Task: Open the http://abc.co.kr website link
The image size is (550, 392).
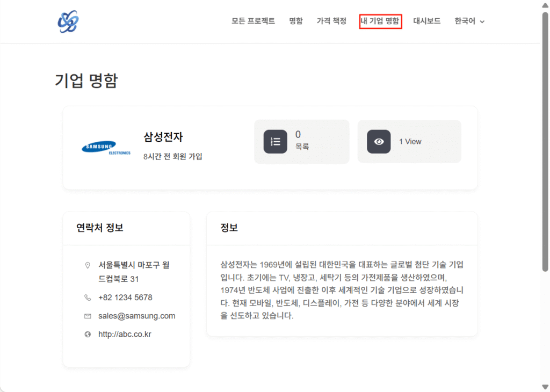Action: [x=125, y=335]
